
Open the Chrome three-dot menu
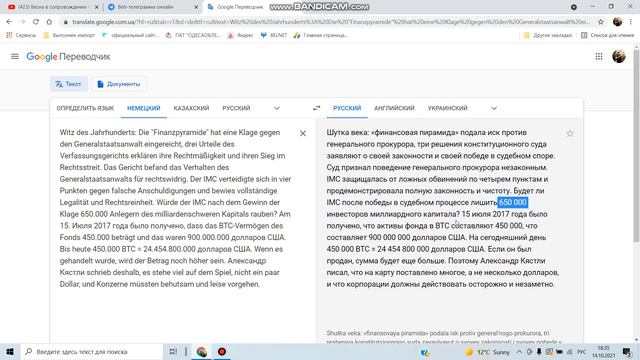click(631, 22)
